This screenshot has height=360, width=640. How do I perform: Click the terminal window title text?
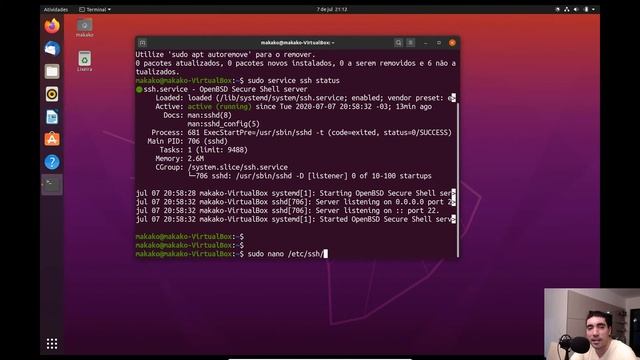coord(297,42)
